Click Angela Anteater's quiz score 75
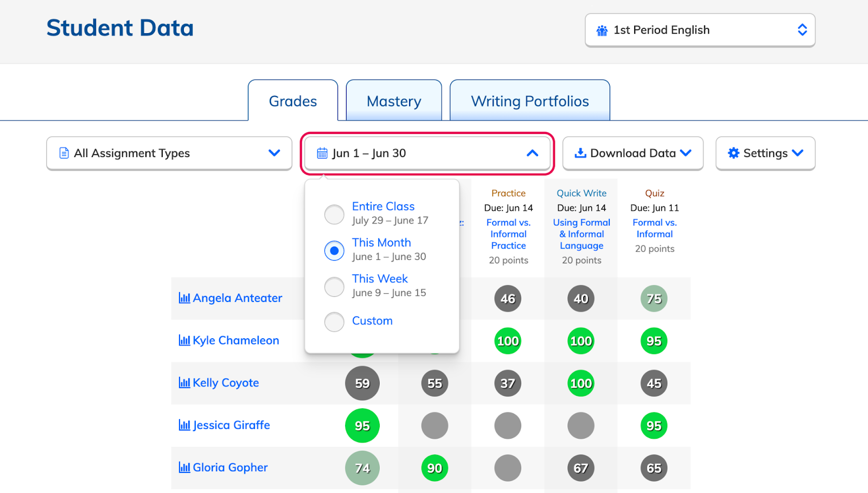This screenshot has height=493, width=868. 654,299
